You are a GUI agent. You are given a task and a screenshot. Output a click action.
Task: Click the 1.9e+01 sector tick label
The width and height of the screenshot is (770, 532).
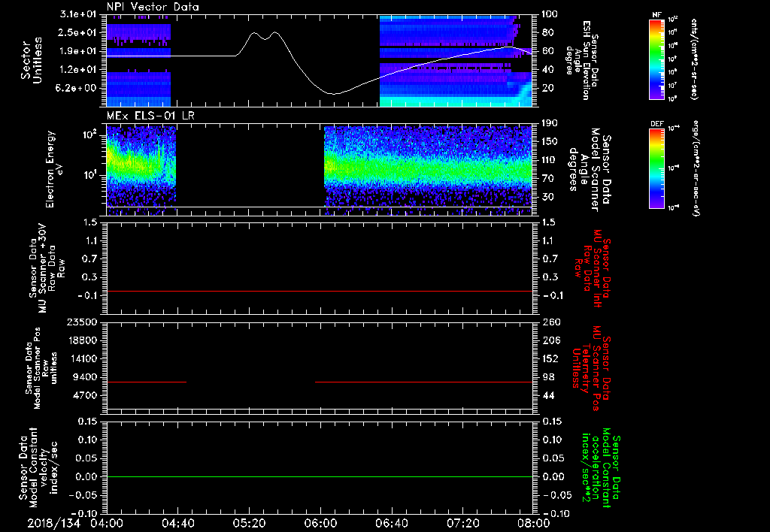coord(78,51)
